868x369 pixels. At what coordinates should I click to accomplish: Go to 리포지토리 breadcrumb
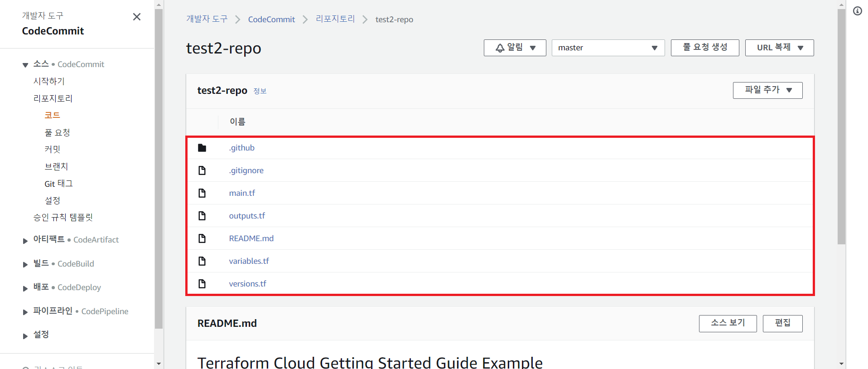pyautogui.click(x=335, y=19)
